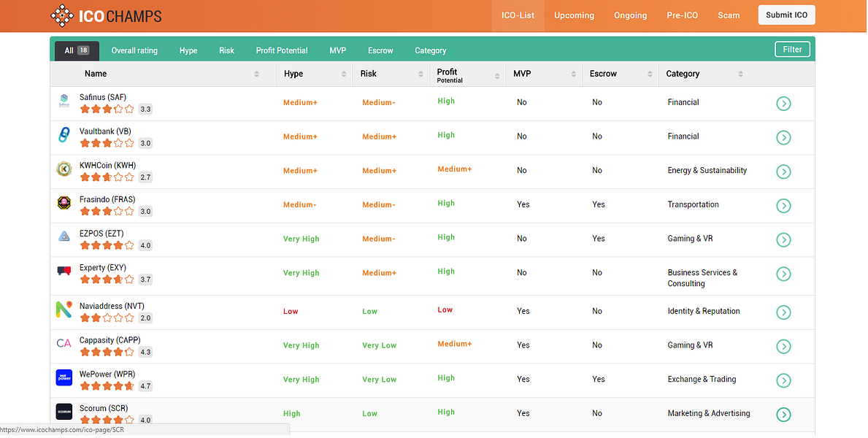Image resolution: width=868 pixels, height=438 pixels.
Task: Sort by MVP column arrows
Action: [x=574, y=74]
